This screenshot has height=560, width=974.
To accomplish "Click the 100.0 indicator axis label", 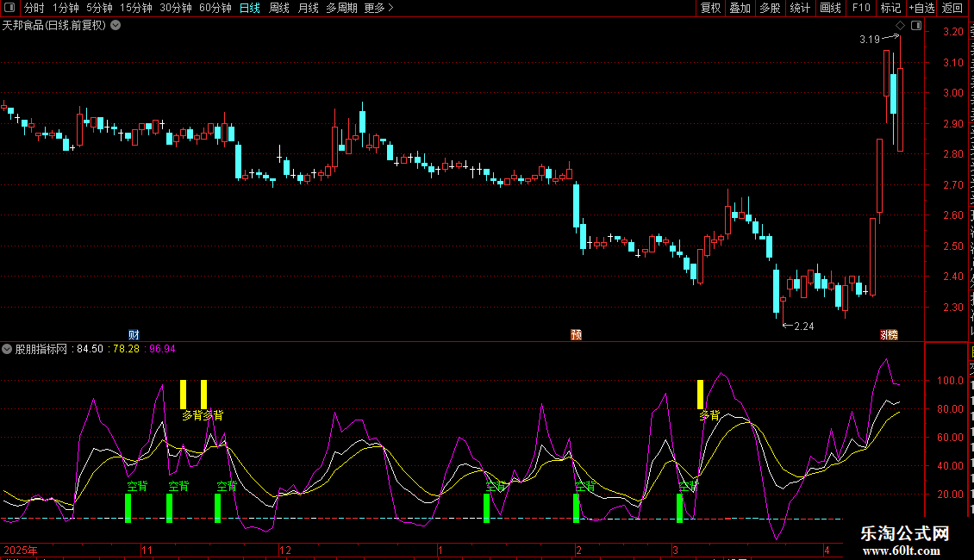I will click(x=950, y=381).
